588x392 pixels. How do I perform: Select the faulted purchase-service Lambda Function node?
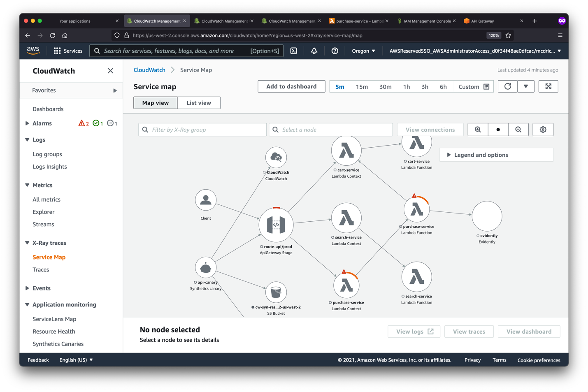416,209
